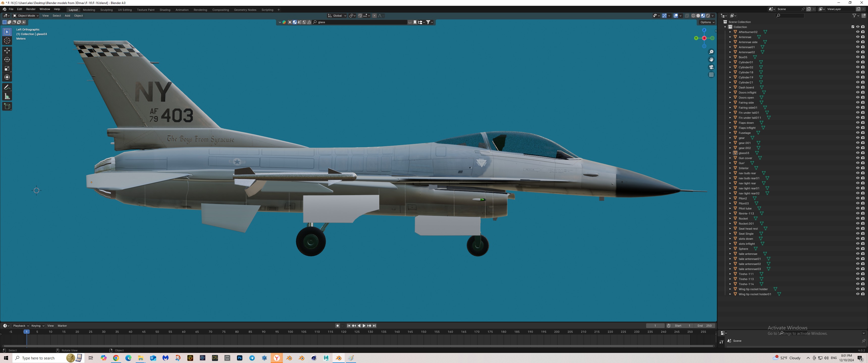Click the blue playhead at frame 1
The image size is (868, 363).
coord(26,332)
